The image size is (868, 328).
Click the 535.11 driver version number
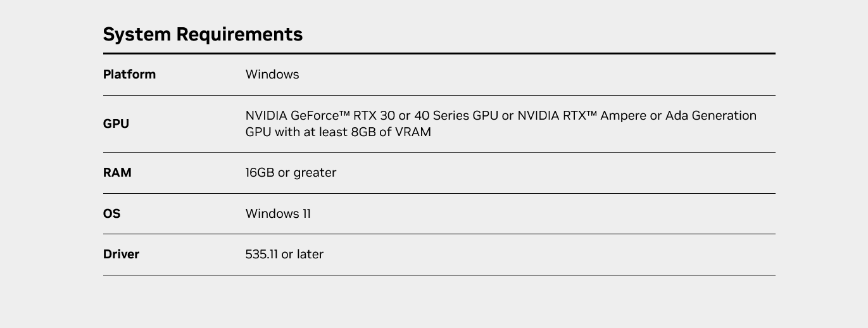[261, 254]
